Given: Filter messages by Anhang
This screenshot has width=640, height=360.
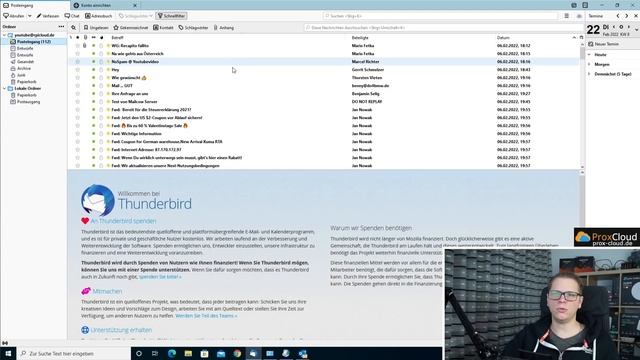Looking at the screenshot, I should point(224,28).
